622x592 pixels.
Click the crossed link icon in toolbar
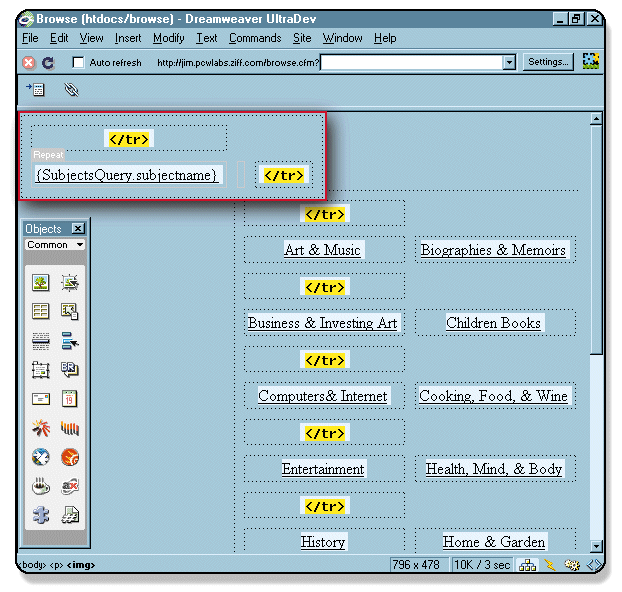[x=71, y=90]
